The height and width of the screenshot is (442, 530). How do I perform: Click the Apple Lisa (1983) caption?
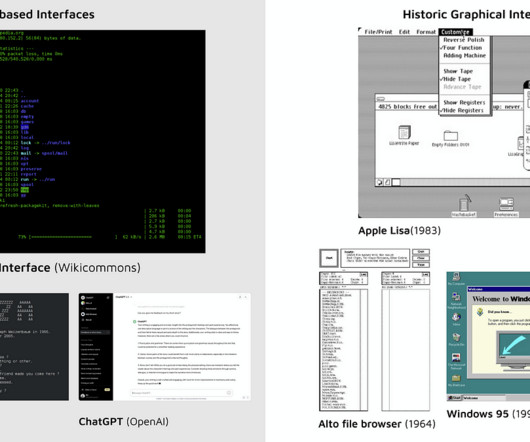click(x=400, y=231)
